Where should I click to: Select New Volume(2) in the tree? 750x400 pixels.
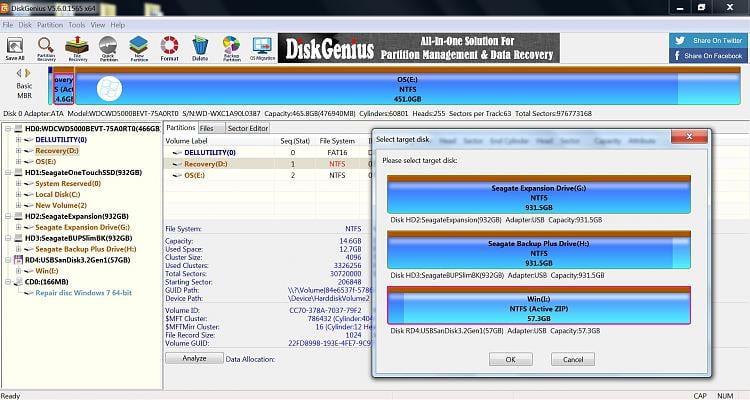(x=61, y=205)
